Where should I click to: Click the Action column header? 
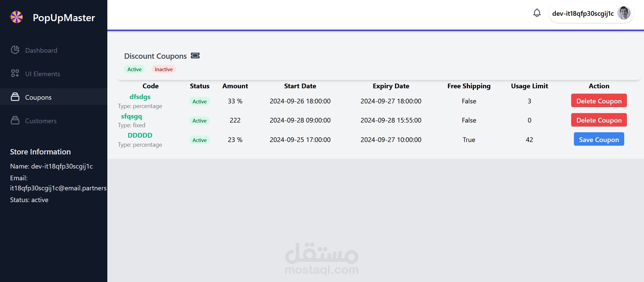[599, 86]
